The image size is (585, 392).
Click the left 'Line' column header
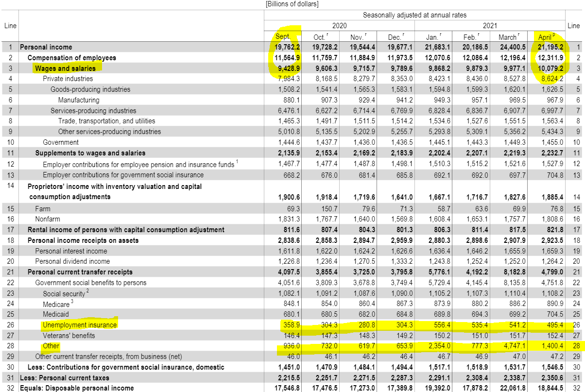tap(10, 25)
